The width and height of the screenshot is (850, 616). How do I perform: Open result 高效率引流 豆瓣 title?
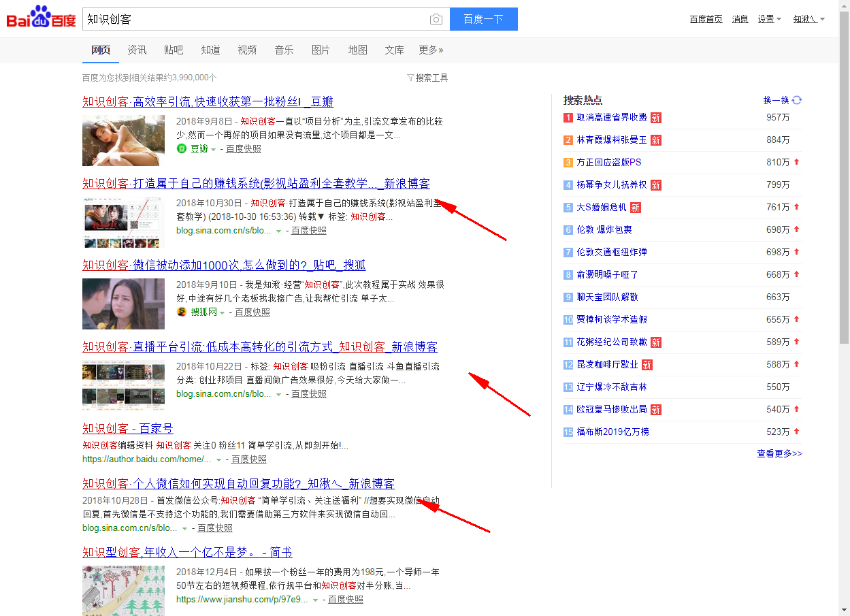pyautogui.click(x=208, y=102)
